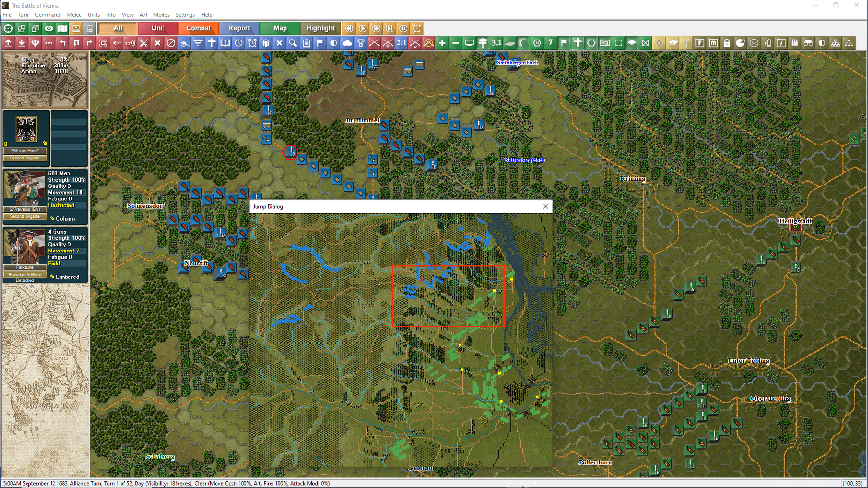Click the binoculars icon in toolbar
Screen dimensions: 868x488
tap(808, 43)
